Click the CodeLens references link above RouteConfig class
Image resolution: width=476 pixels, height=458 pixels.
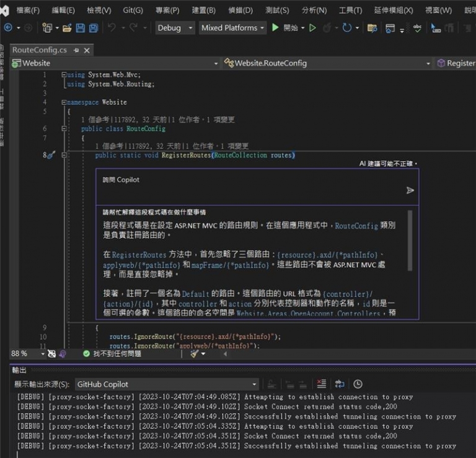click(x=94, y=120)
